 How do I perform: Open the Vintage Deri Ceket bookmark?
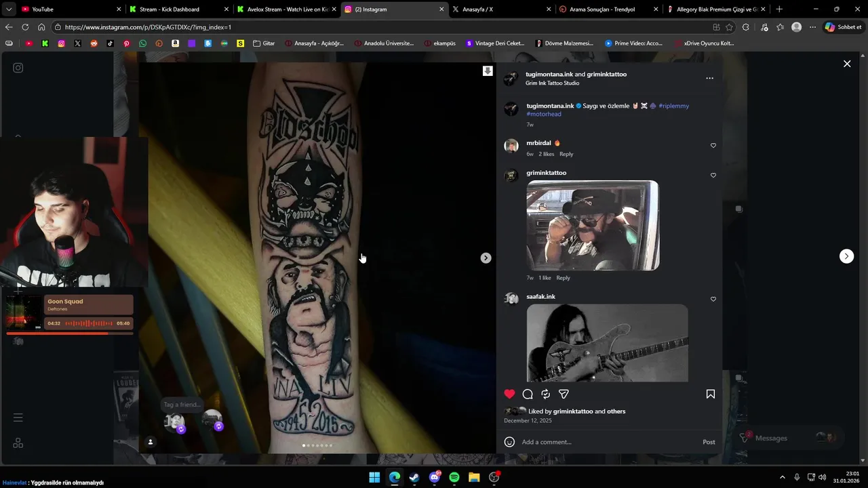pyautogui.click(x=495, y=43)
